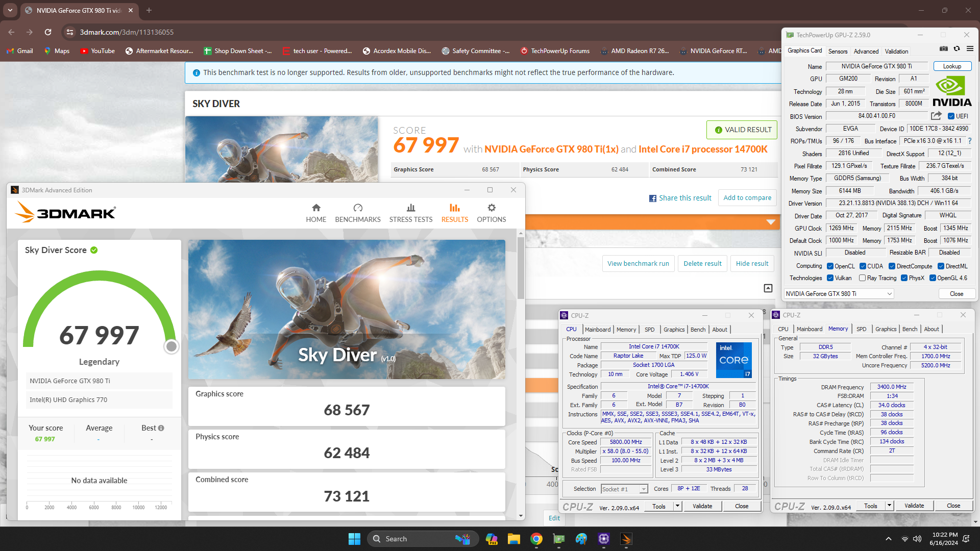The height and width of the screenshot is (551, 980).
Task: Toggle the CUDA checkbox
Action: pyautogui.click(x=863, y=266)
